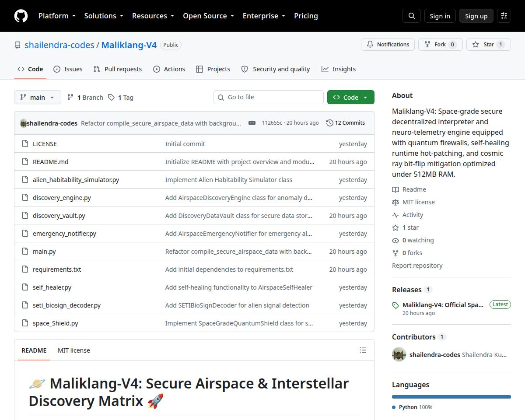The width and height of the screenshot is (525, 420).
Task: Click the tag icon beside the release
Action: pyautogui.click(x=395, y=305)
